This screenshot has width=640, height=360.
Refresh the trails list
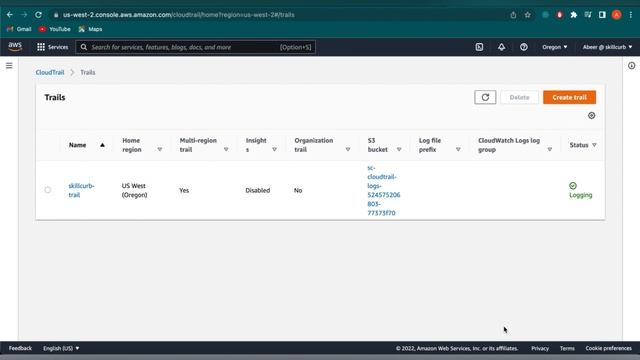click(x=485, y=97)
